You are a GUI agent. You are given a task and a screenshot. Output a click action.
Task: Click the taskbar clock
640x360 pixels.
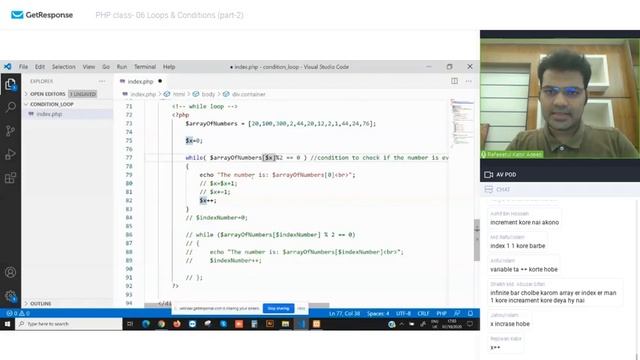(451, 324)
